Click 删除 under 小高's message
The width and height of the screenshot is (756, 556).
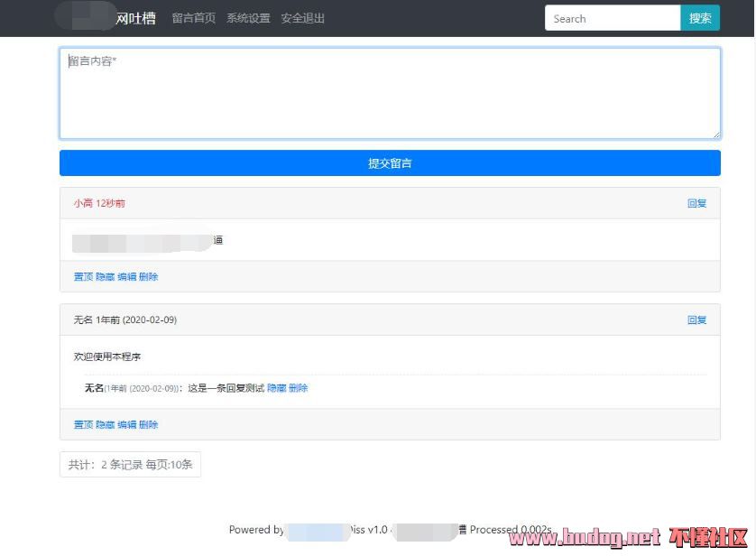149,277
